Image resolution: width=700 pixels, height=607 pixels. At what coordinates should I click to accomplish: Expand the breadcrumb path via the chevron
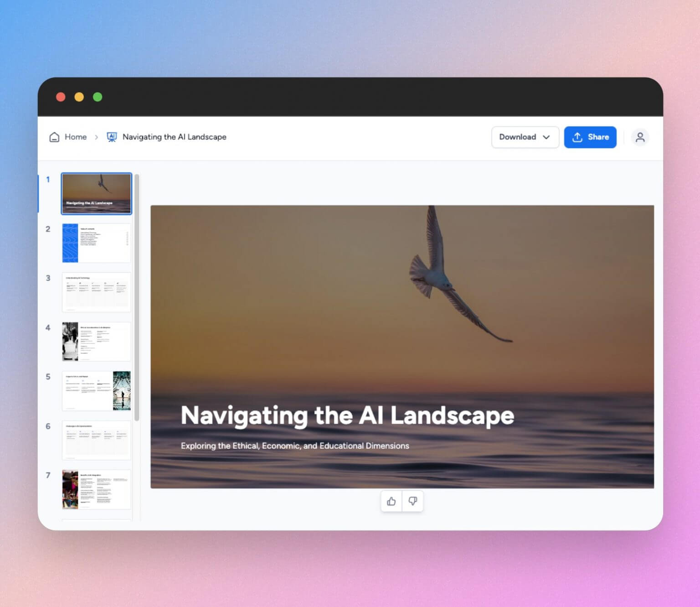point(97,137)
